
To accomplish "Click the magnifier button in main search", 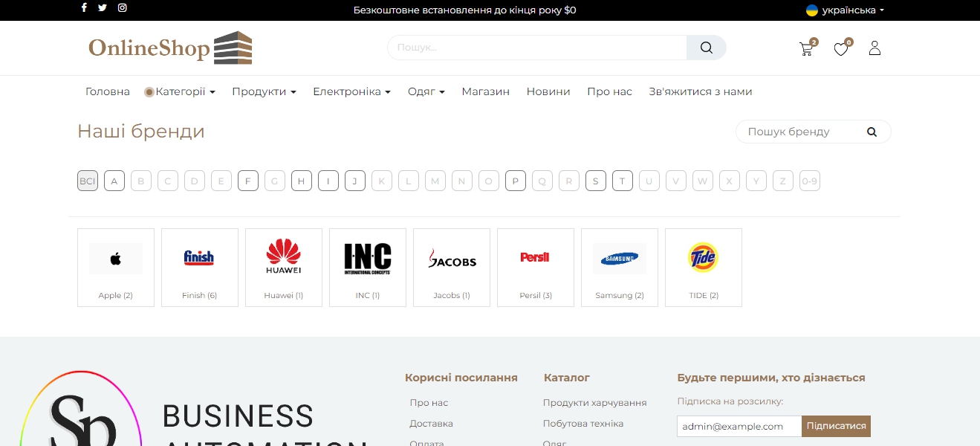I will pos(706,48).
